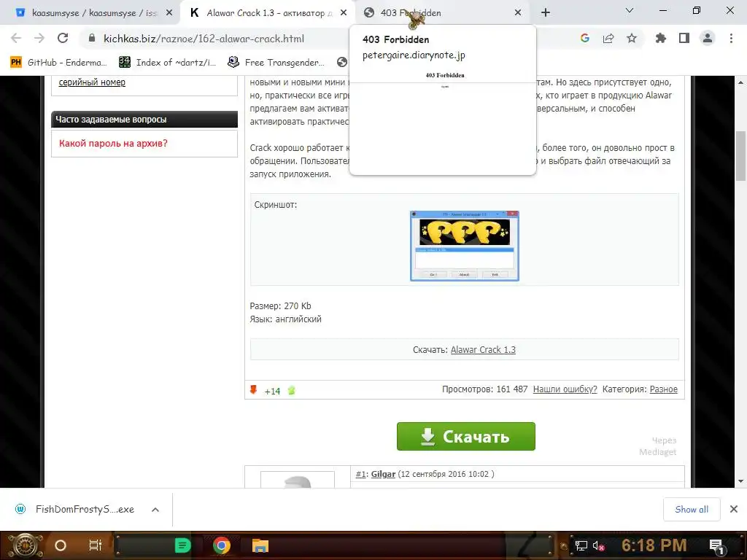Share this page via the share icon
Viewport: 747px width, 560px height.
[608, 38]
